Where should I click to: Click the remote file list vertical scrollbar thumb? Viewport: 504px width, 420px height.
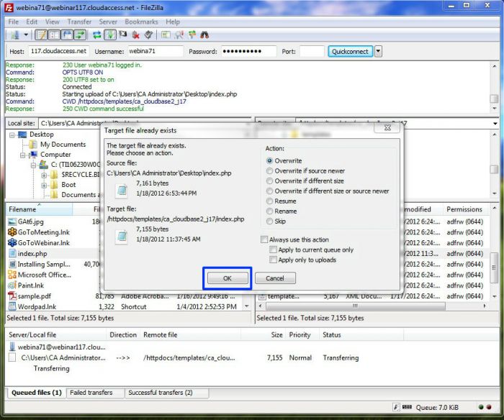494,267
